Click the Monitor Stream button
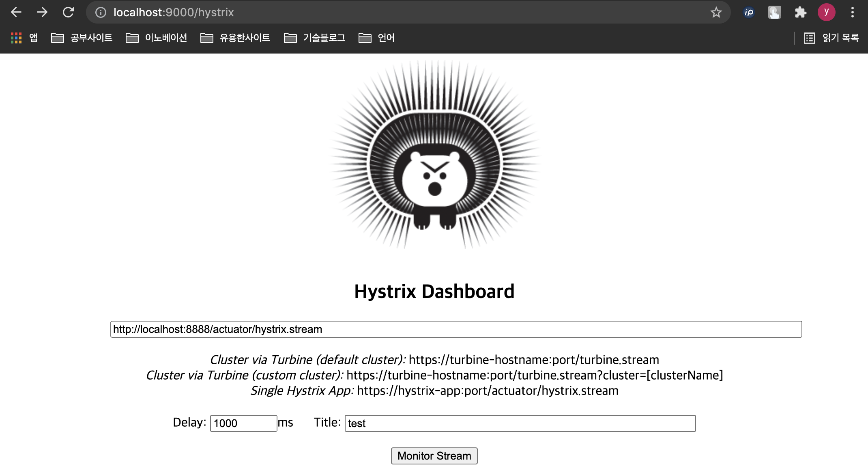The height and width of the screenshot is (475, 868). pos(434,456)
